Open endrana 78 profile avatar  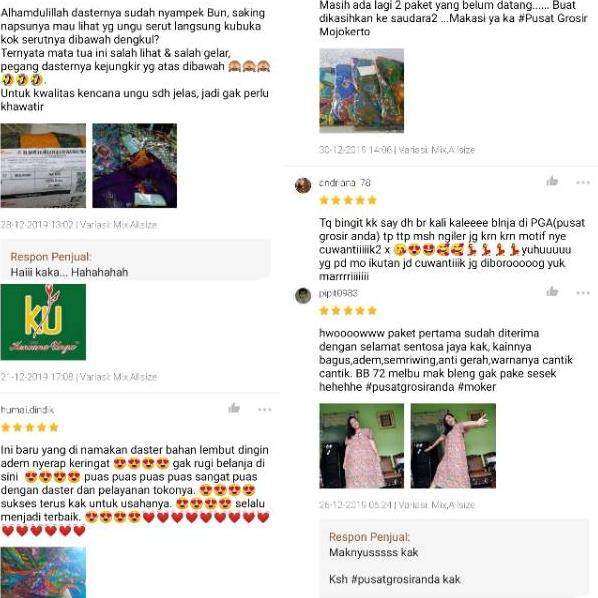tap(303, 185)
